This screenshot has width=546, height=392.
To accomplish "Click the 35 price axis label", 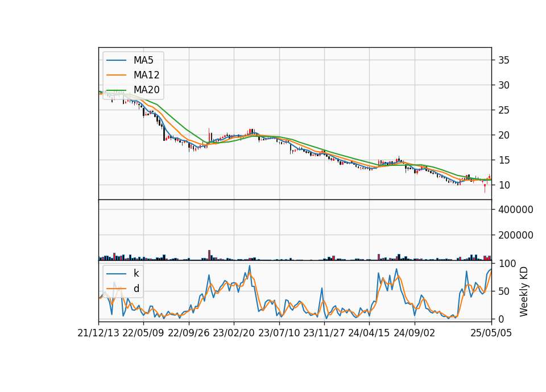I will pos(504,60).
